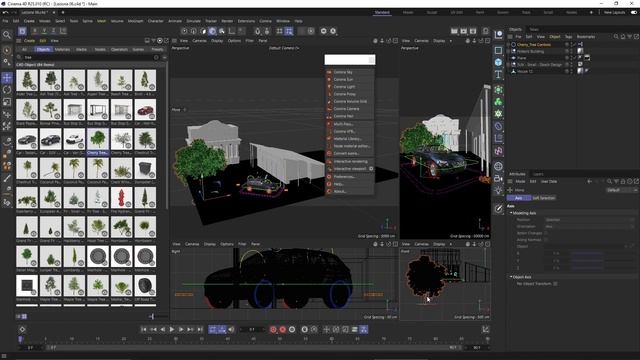Play the animation forward
This screenshot has height=360, width=640.
pyautogui.click(x=172, y=329)
